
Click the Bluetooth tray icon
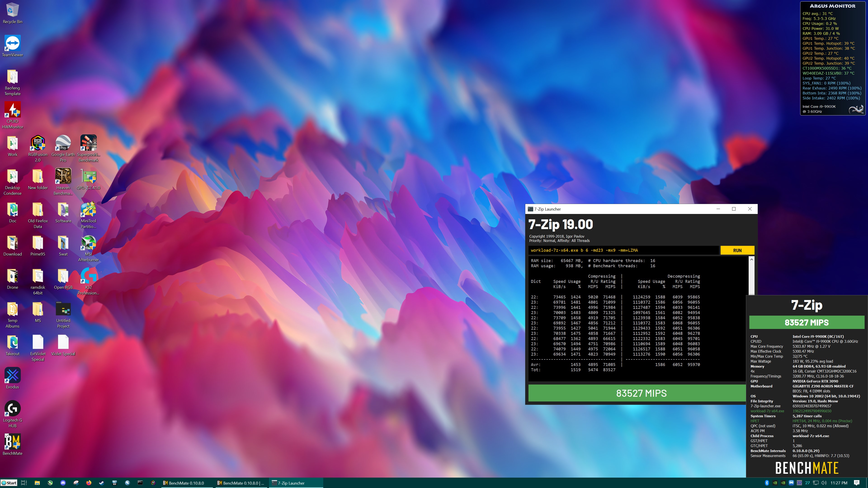767,483
